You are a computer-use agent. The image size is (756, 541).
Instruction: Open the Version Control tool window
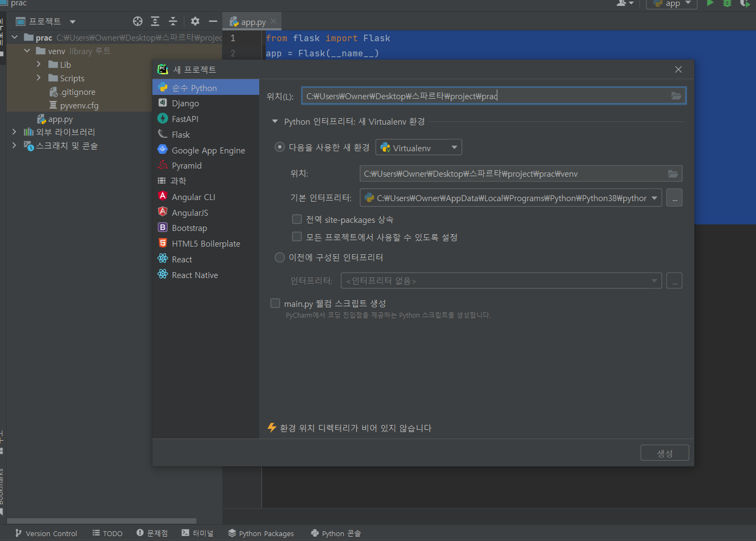pos(46,533)
